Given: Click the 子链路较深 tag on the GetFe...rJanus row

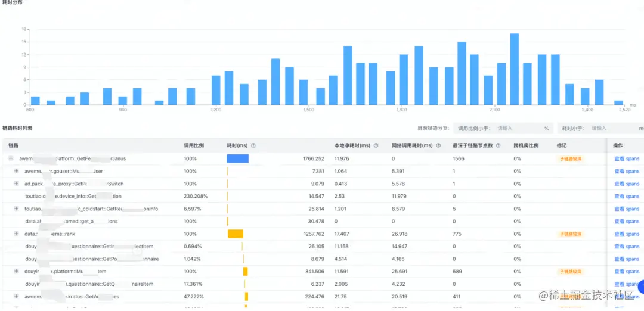Looking at the screenshot, I should 571,159.
